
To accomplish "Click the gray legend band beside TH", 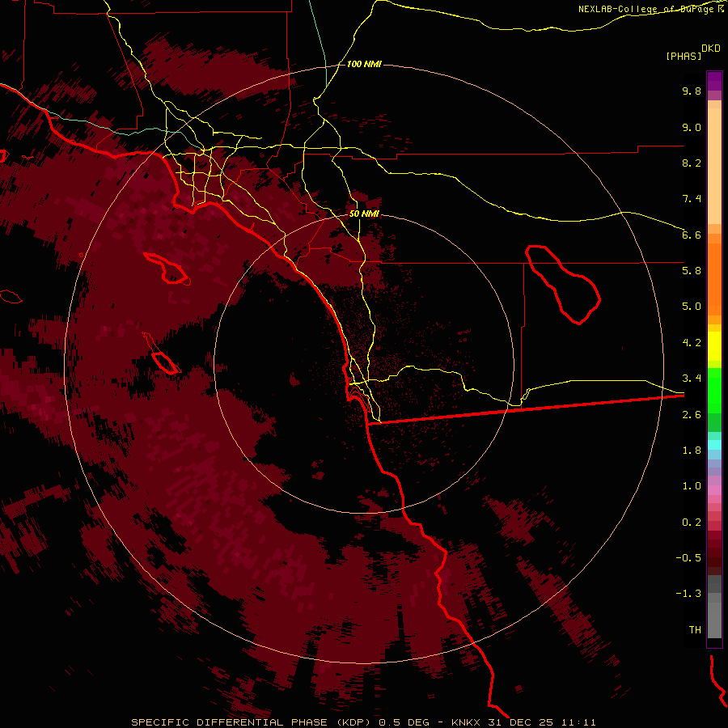I will coord(714,620).
